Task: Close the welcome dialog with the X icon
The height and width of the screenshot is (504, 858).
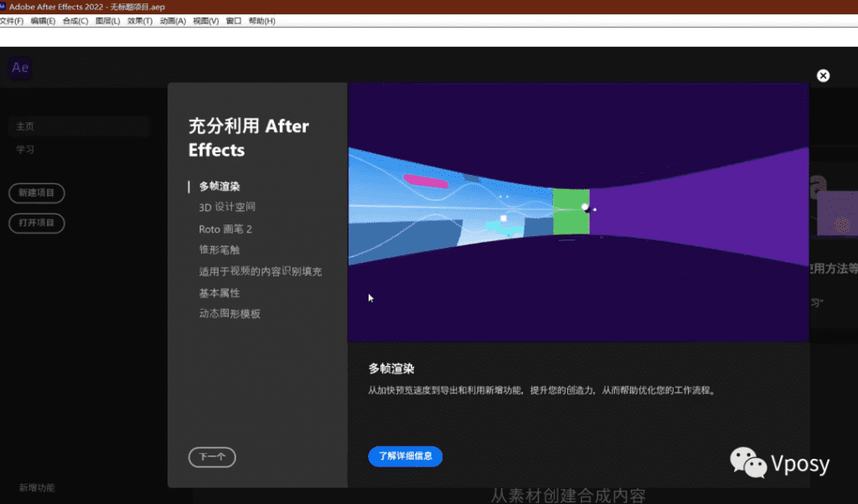Action: 823,75
